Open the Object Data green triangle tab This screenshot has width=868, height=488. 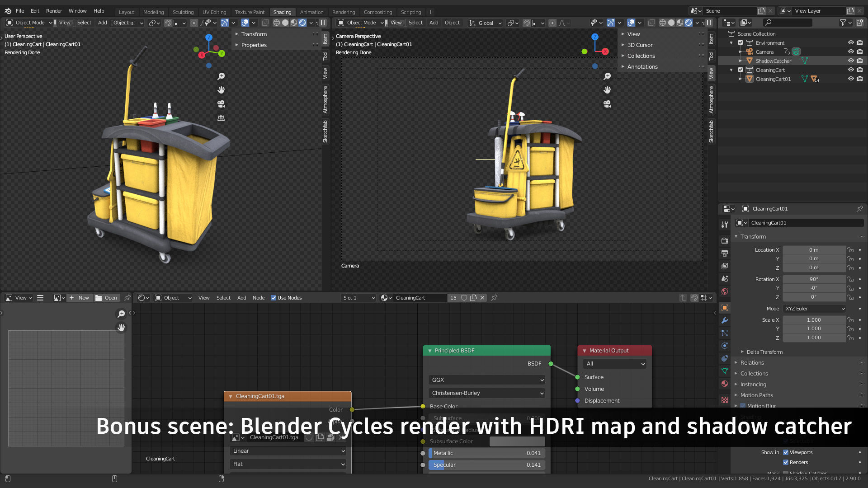pyautogui.click(x=725, y=371)
